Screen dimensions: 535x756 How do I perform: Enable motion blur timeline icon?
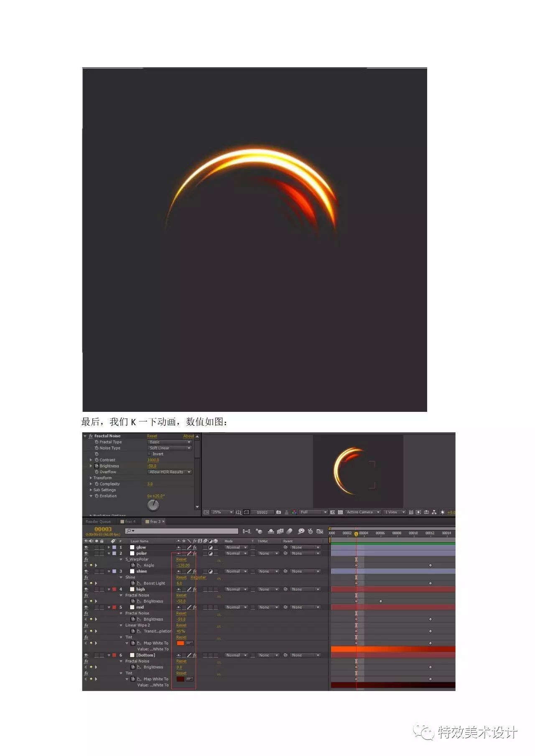click(x=289, y=531)
